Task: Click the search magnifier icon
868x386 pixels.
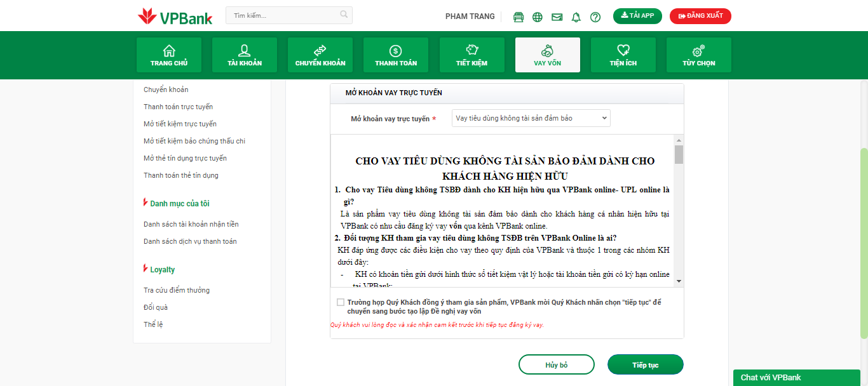Action: [344, 15]
